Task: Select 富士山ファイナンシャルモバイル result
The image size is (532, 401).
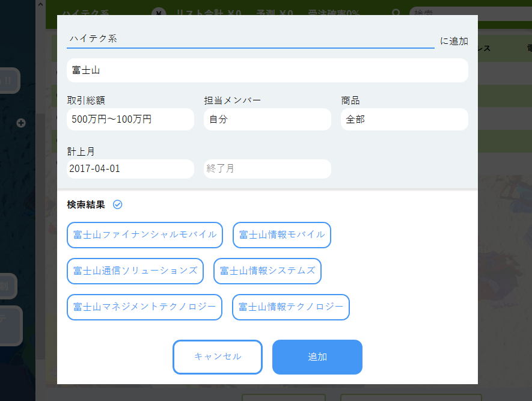Action: click(145, 234)
